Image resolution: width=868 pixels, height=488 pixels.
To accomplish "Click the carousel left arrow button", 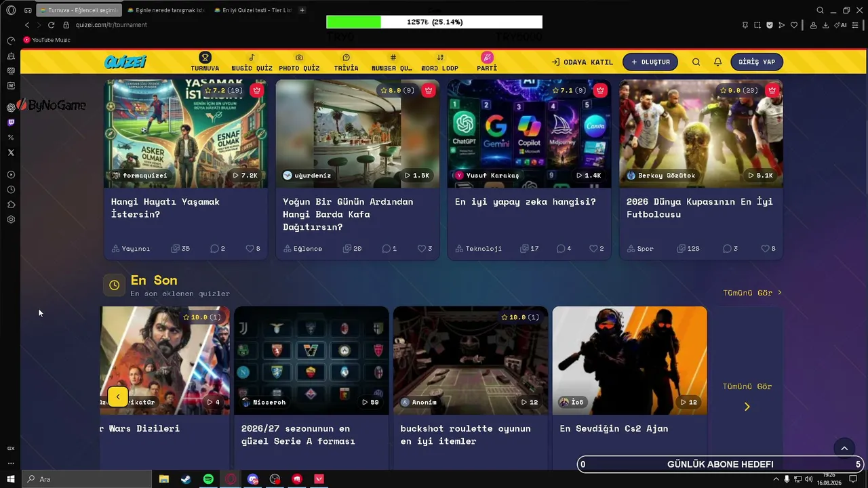I will coord(118,396).
